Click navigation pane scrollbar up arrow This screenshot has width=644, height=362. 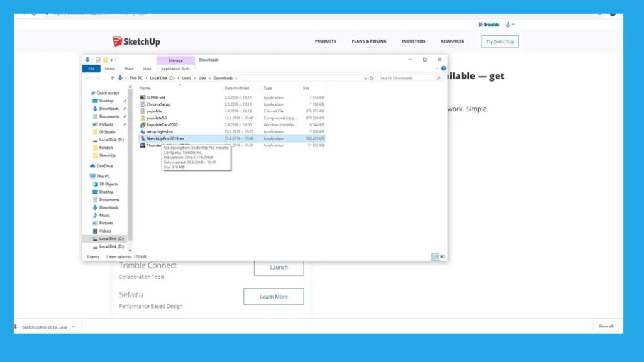coord(130,87)
